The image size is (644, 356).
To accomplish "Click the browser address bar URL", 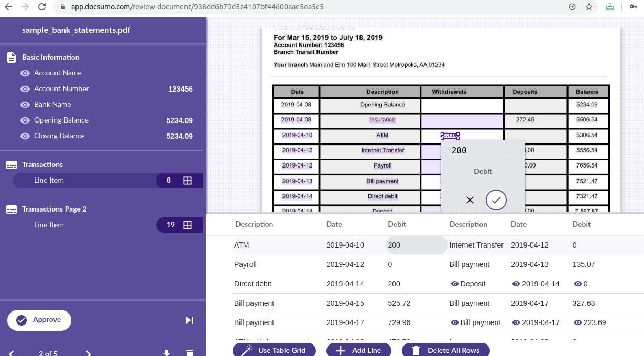I will (197, 7).
